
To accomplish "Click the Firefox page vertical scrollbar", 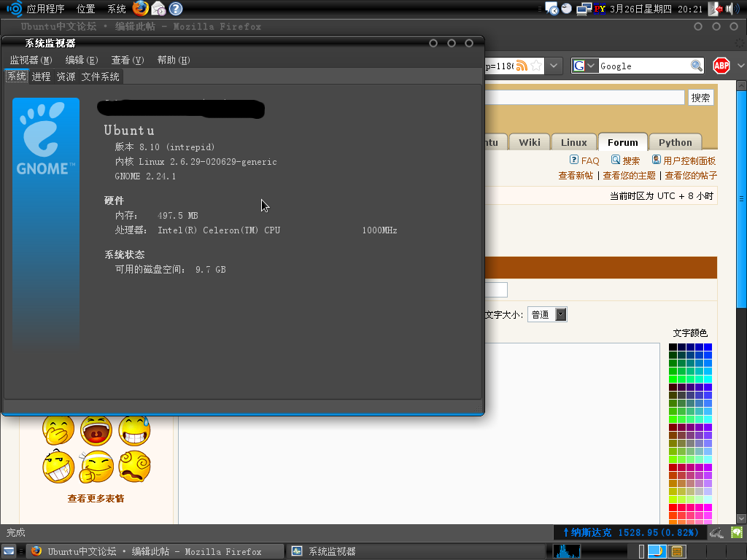I will [x=741, y=302].
